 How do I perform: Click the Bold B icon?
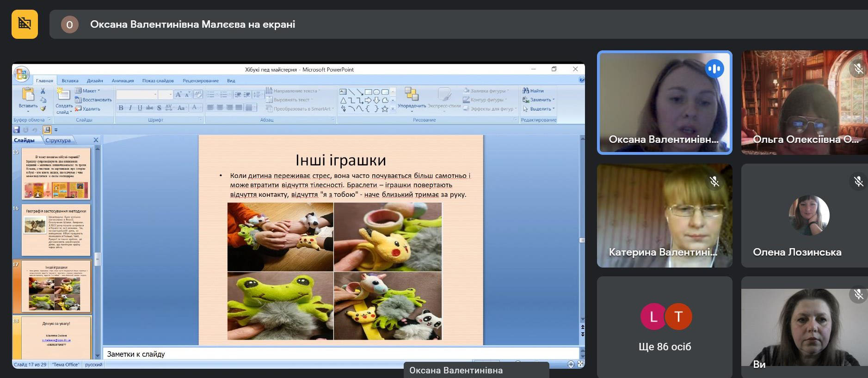(121, 108)
